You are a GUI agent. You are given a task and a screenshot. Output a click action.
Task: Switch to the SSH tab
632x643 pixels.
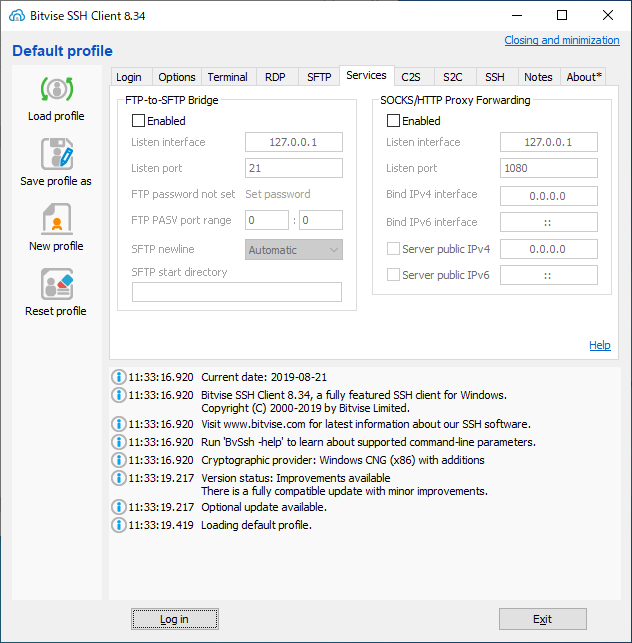click(x=495, y=77)
